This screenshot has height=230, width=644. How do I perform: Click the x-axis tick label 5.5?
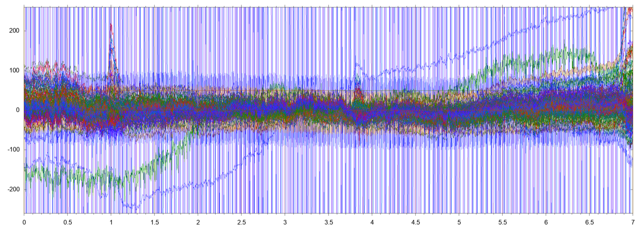pyautogui.click(x=502, y=222)
